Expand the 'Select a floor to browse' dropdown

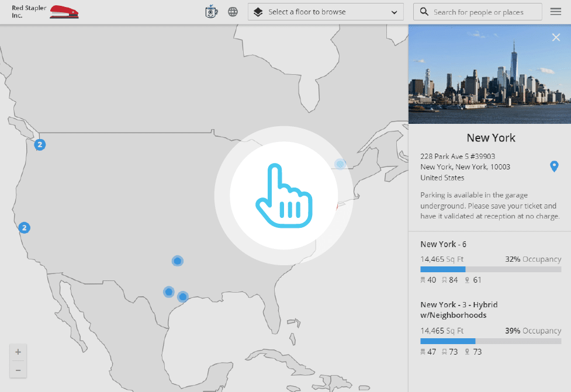pyautogui.click(x=325, y=12)
